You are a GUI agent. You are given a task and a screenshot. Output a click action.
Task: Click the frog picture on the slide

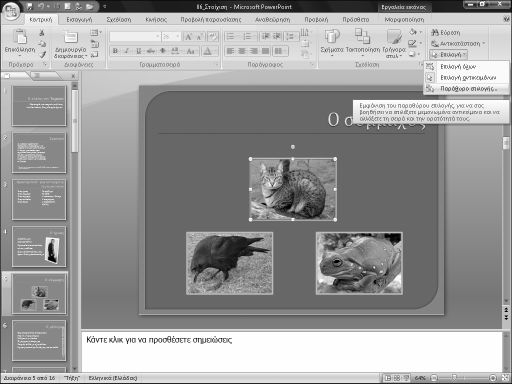[359, 263]
